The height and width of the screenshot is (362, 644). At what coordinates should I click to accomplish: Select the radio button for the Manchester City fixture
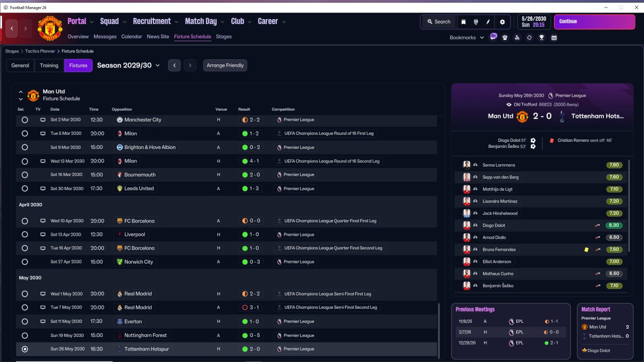click(25, 120)
